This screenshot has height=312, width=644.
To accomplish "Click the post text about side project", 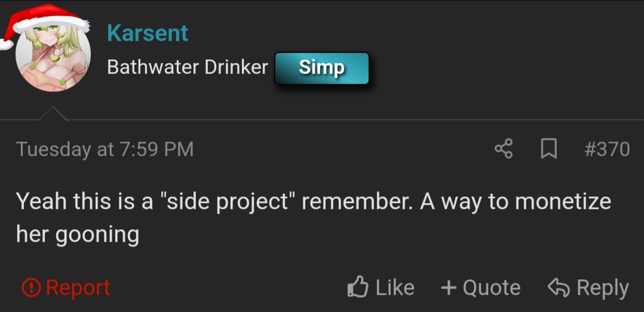I will click(314, 218).
